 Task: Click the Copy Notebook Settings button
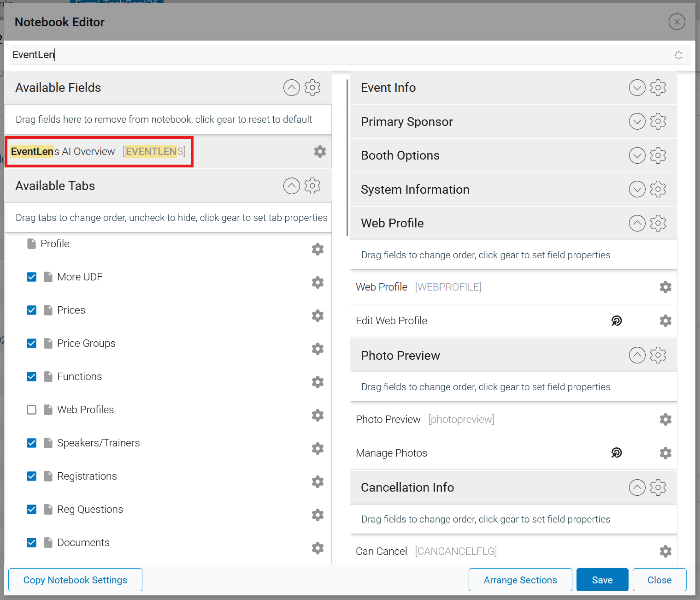point(75,580)
